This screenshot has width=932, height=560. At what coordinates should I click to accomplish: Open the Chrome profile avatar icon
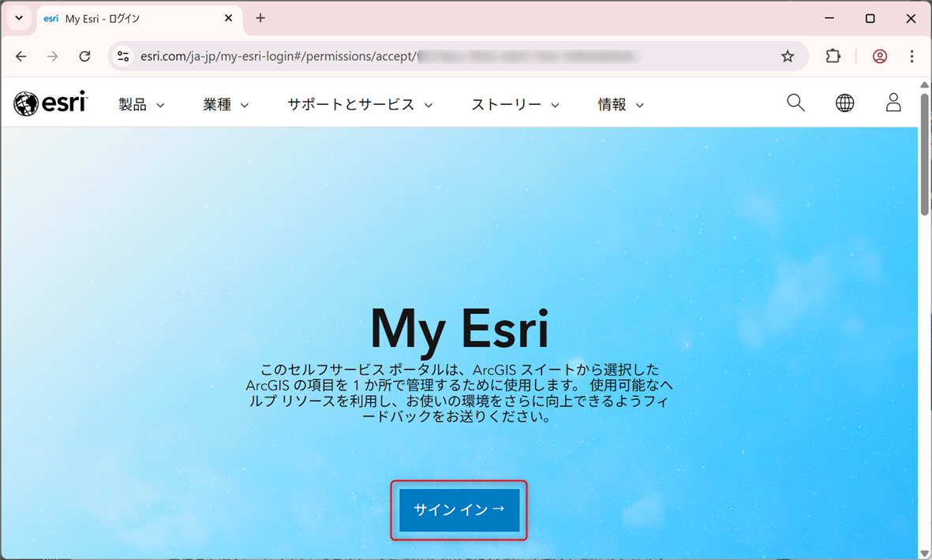(880, 57)
